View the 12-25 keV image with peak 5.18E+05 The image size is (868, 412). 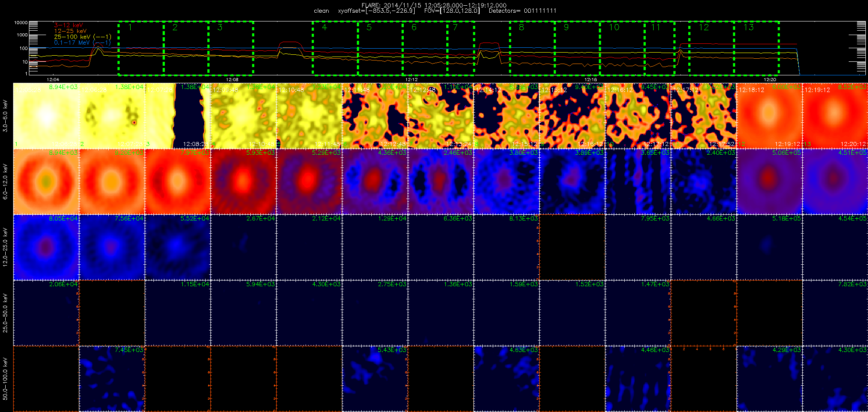[769, 247]
